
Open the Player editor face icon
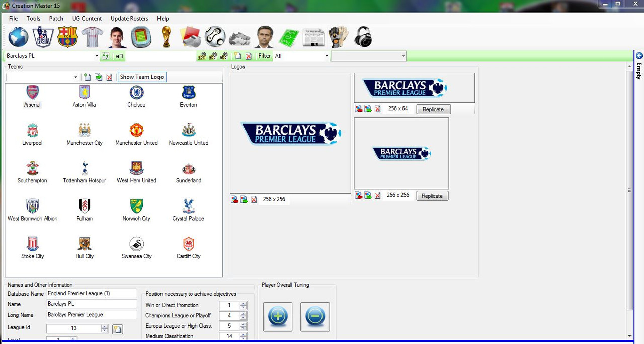tap(117, 37)
